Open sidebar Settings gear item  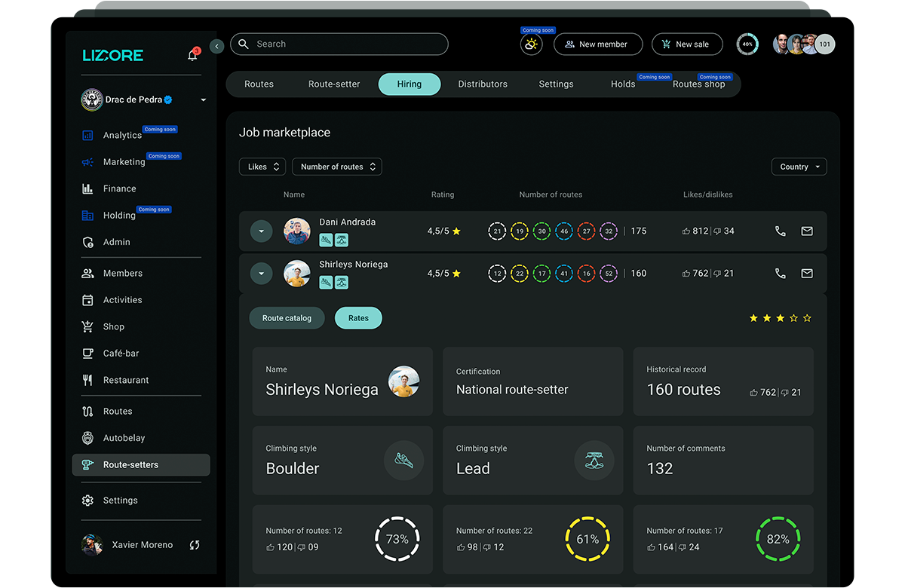coord(120,501)
